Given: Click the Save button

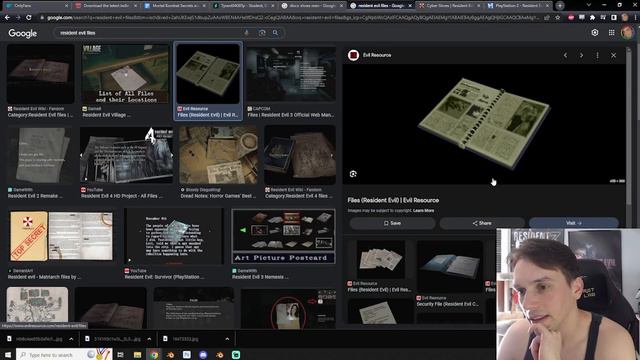Looking at the screenshot, I should 392,223.
